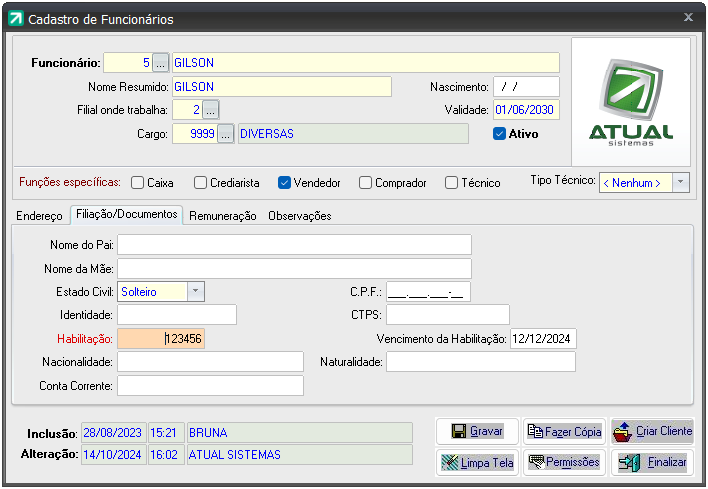Click the DIVERSAS cargo description

tap(353, 134)
